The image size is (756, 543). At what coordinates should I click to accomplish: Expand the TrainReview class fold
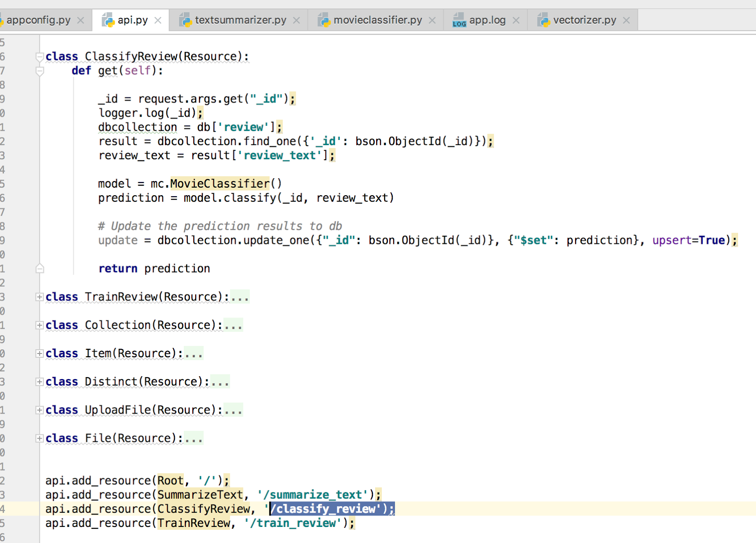click(x=40, y=297)
